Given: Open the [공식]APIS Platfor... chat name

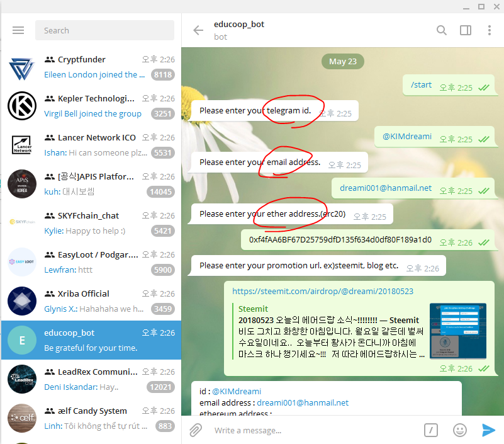Looking at the screenshot, I should tap(96, 176).
